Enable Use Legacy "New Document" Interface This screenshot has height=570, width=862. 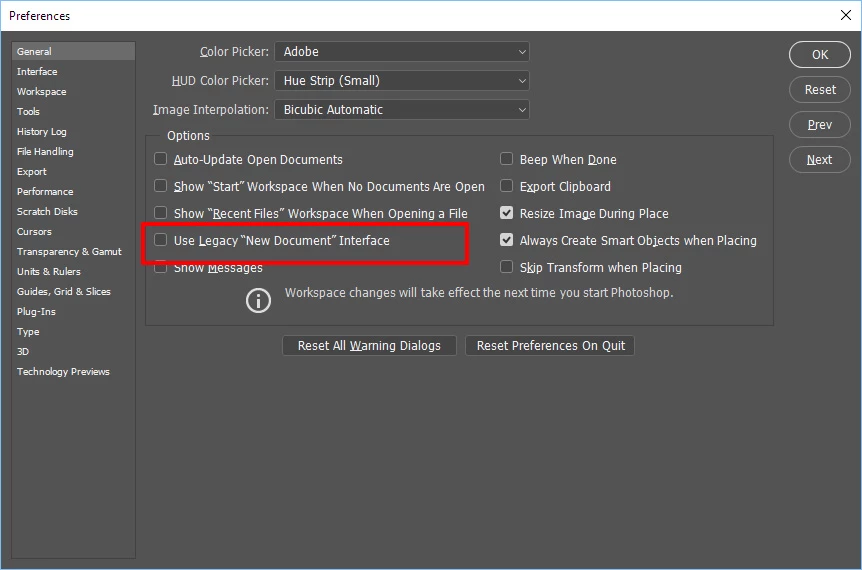[161, 240]
